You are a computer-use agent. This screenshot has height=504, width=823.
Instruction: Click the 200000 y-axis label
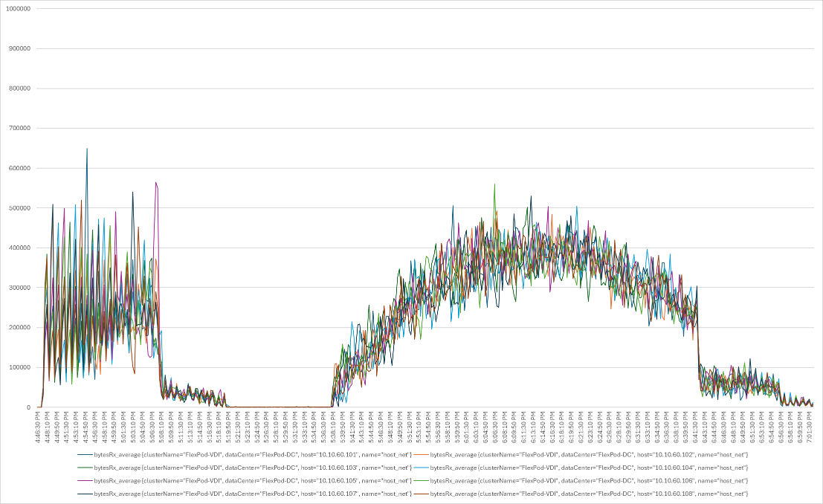pos(20,328)
